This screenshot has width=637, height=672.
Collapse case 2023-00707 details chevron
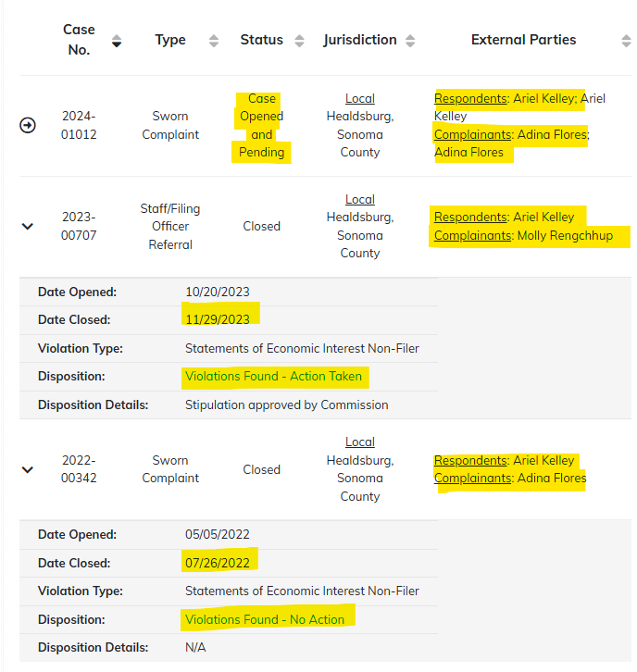[28, 226]
